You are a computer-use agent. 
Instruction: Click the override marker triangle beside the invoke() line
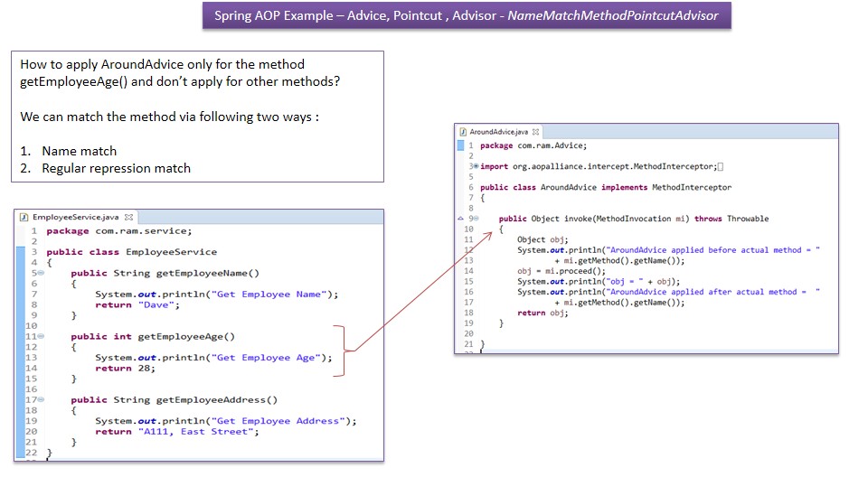[460, 219]
